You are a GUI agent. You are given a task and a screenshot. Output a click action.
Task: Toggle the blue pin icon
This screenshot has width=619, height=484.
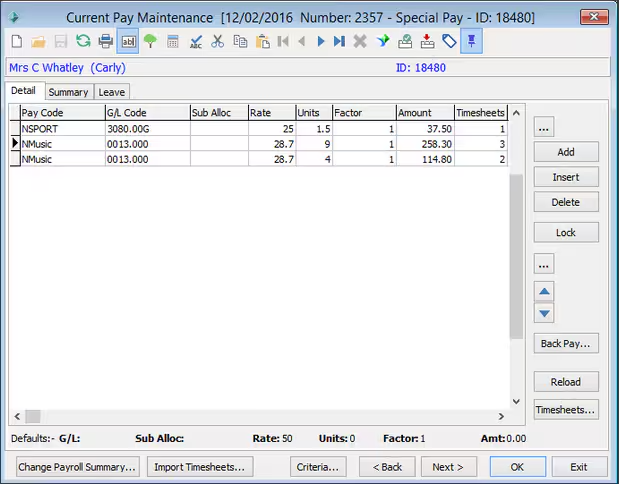point(471,41)
